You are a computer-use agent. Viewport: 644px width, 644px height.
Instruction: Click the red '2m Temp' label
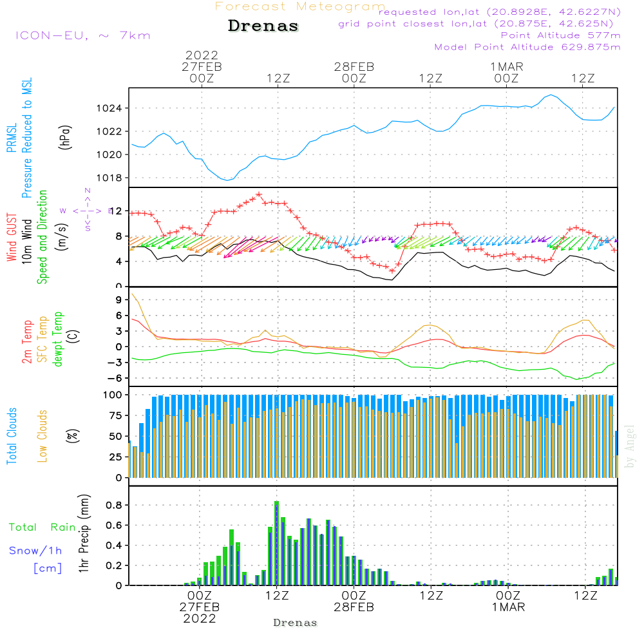[26, 342]
